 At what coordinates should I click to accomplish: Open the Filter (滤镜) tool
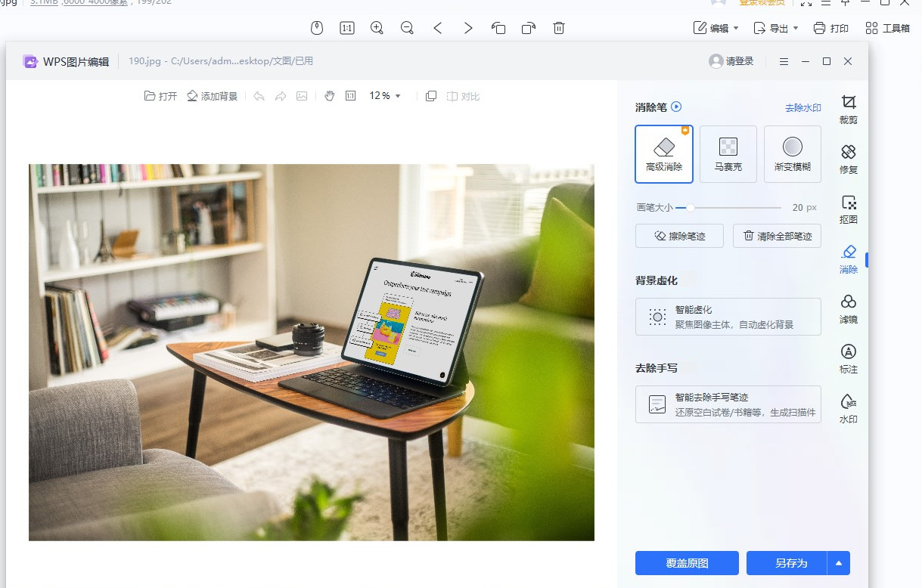[x=849, y=309]
